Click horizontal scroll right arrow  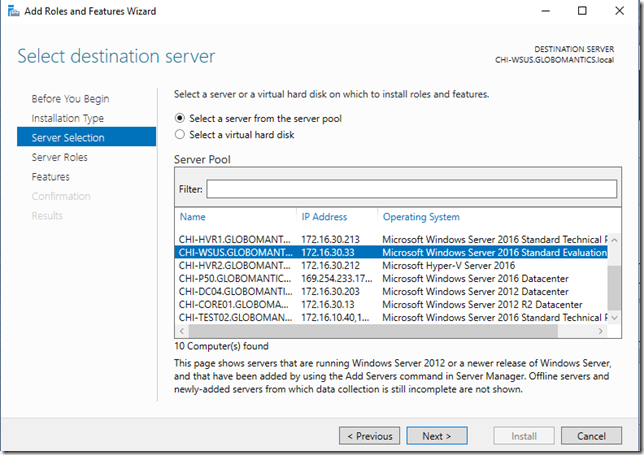tap(601, 331)
